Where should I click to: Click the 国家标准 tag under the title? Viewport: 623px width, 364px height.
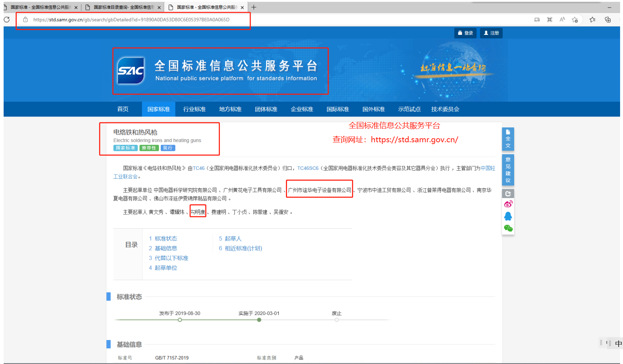[126, 148]
